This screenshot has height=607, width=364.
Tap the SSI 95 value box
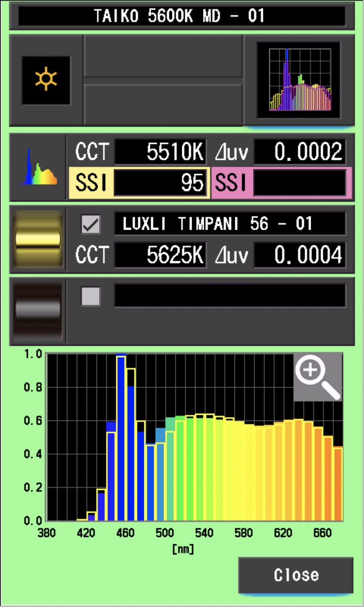[x=160, y=183]
